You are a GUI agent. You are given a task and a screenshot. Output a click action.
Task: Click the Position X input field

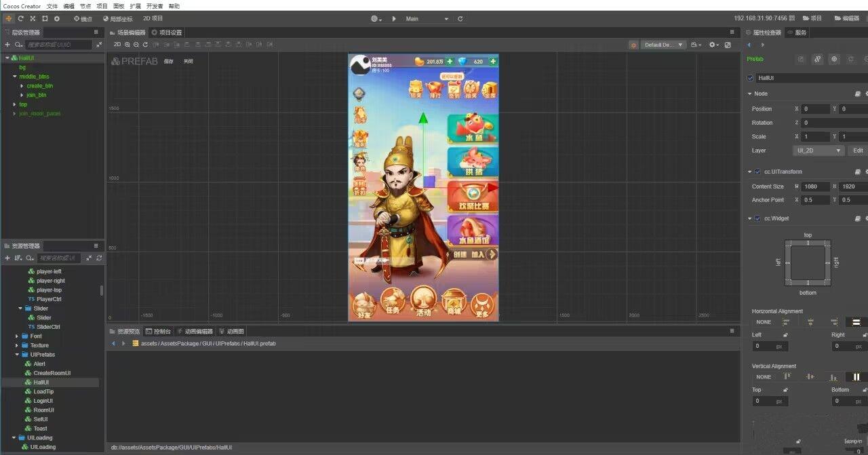(x=816, y=108)
